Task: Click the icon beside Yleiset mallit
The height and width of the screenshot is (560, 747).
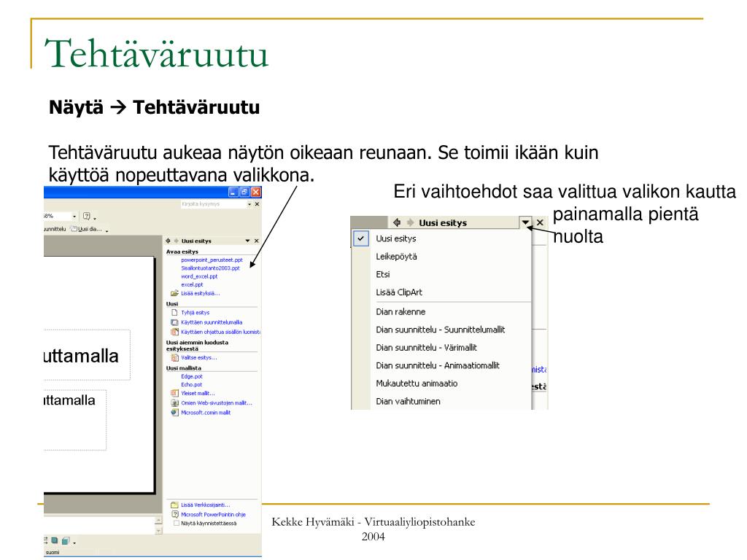Action: click(x=174, y=393)
